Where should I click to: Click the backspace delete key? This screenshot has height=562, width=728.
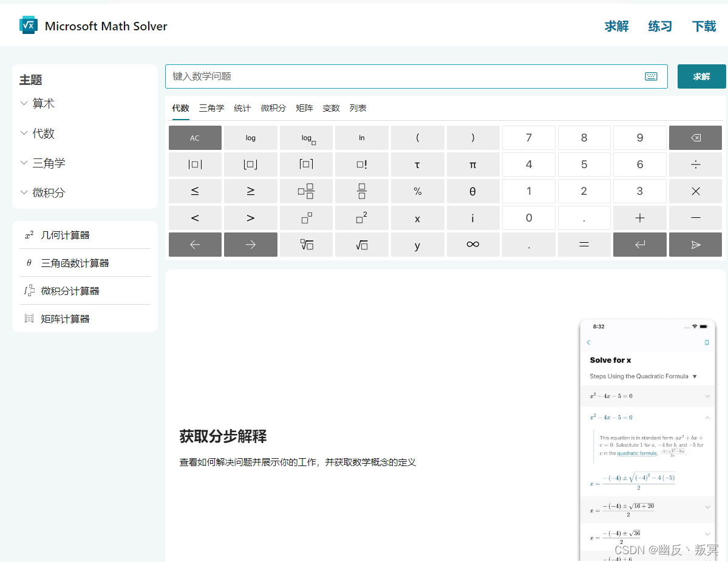coord(695,138)
